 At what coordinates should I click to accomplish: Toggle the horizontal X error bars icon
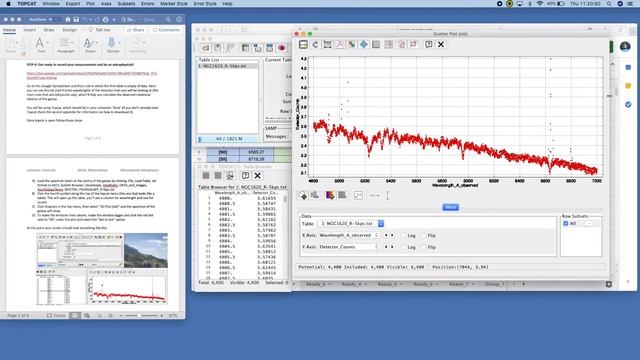(375, 196)
